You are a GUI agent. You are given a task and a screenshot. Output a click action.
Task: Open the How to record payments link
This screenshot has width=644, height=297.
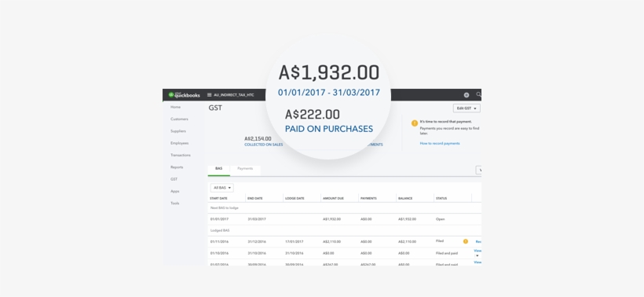pos(440,143)
